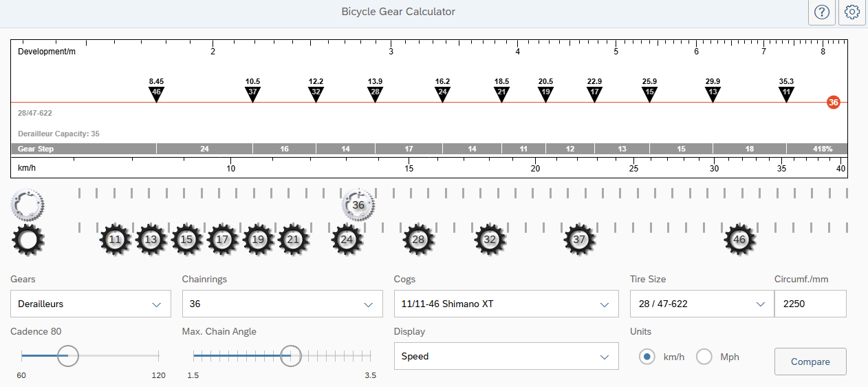The image size is (868, 387).
Task: Expand the Cogs Shimano XT dropdown
Action: click(x=506, y=304)
